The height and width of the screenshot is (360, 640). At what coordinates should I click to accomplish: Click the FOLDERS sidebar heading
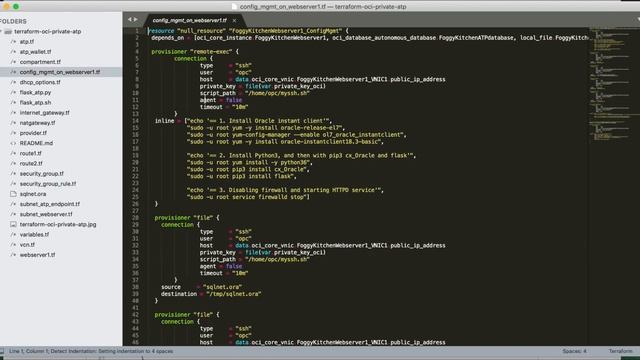13,21
